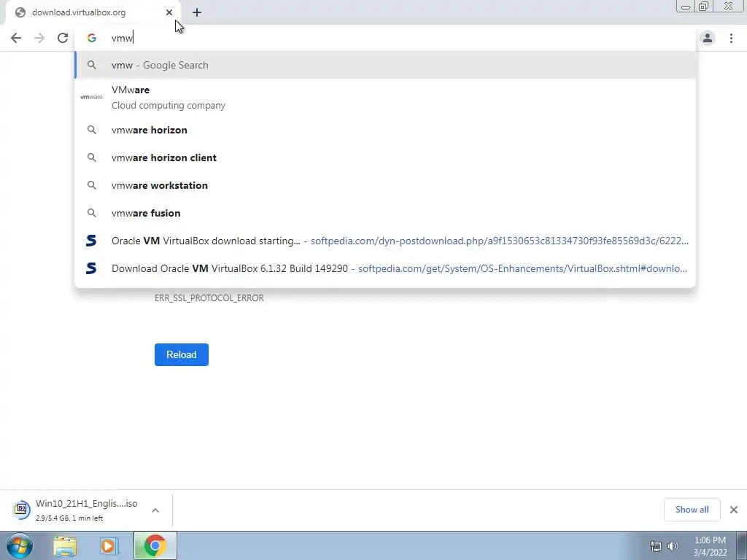This screenshot has height=560, width=747.
Task: Click the taskbar clock showing 1:06 PM
Action: pyautogui.click(x=710, y=546)
